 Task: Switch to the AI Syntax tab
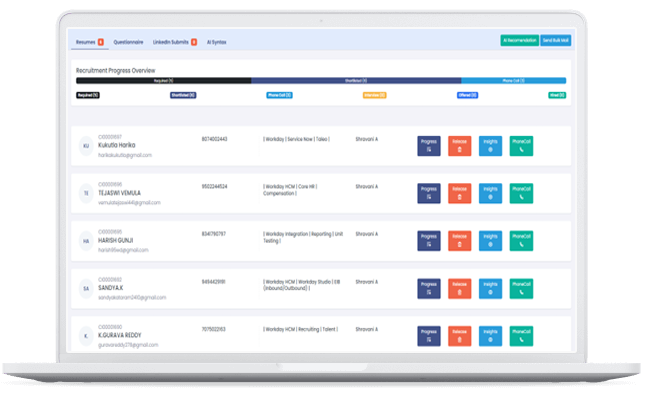tap(216, 42)
